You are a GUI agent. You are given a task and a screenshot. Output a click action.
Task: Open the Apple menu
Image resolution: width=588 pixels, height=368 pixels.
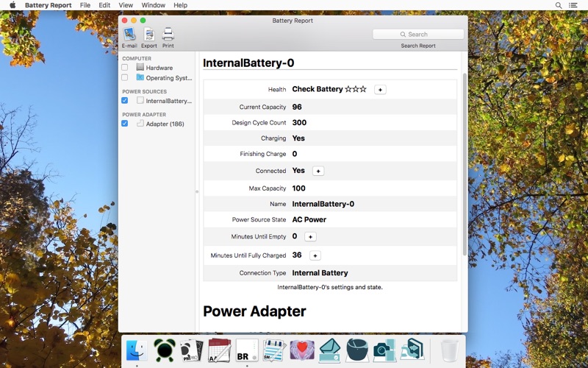tap(12, 5)
